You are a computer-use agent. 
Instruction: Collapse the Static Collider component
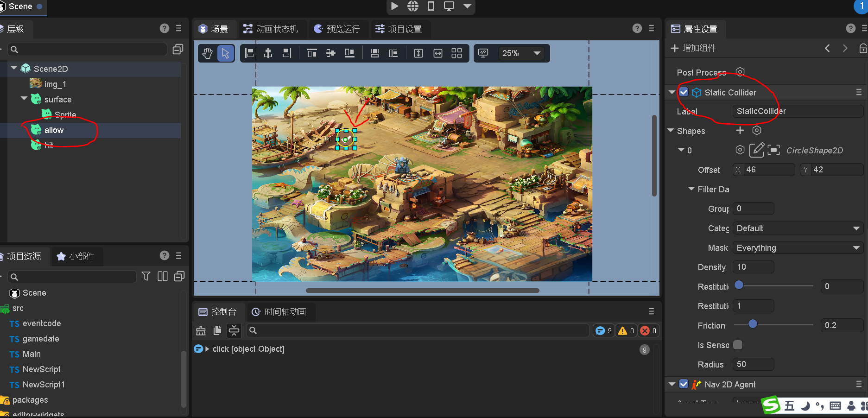(x=672, y=92)
